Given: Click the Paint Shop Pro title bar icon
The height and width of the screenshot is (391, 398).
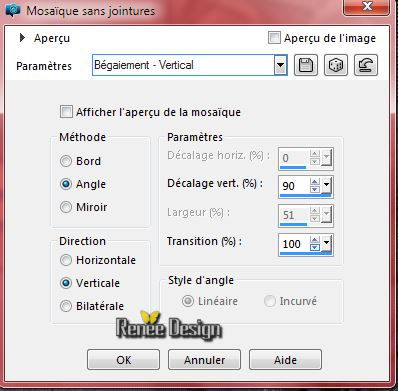Looking at the screenshot, I should tap(13, 10).
